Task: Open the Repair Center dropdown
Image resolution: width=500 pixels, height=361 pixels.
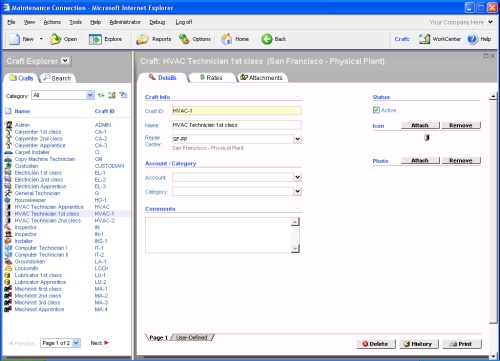Action: click(297, 139)
